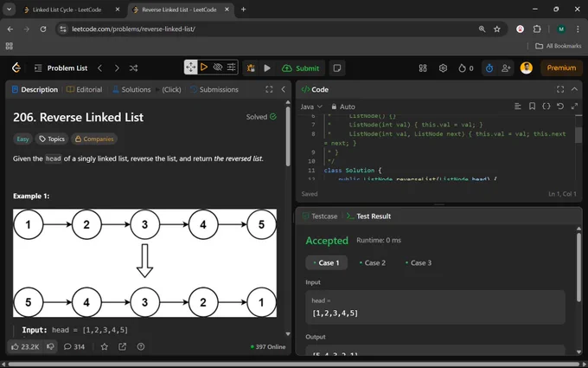
Task: Collapse the Code panel chevron
Action: point(574,89)
